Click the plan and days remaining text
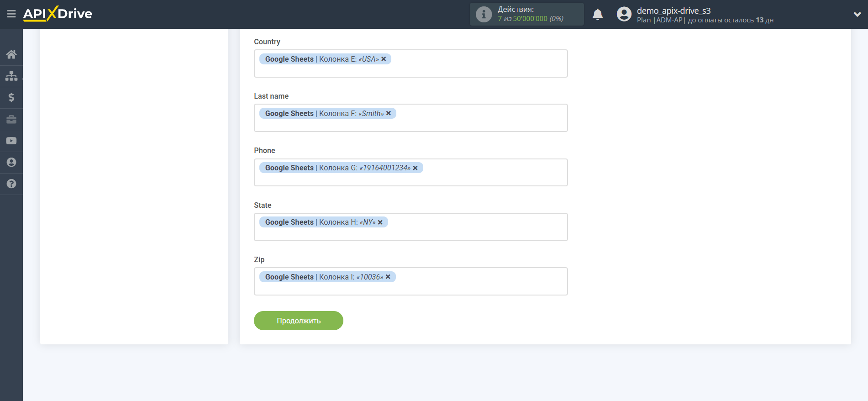 click(705, 20)
